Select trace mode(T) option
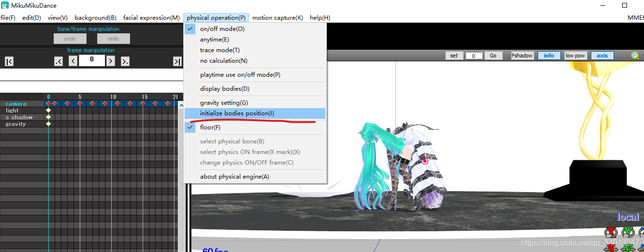 (x=255, y=50)
